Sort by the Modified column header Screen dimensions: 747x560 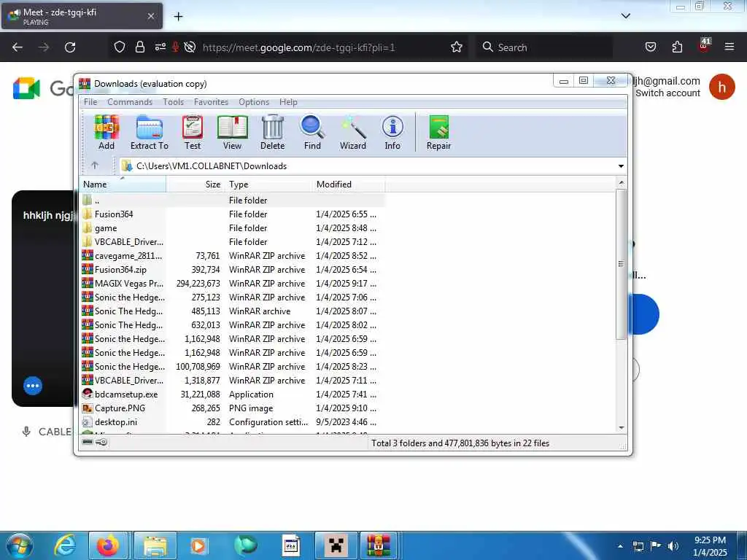pyautogui.click(x=349, y=184)
